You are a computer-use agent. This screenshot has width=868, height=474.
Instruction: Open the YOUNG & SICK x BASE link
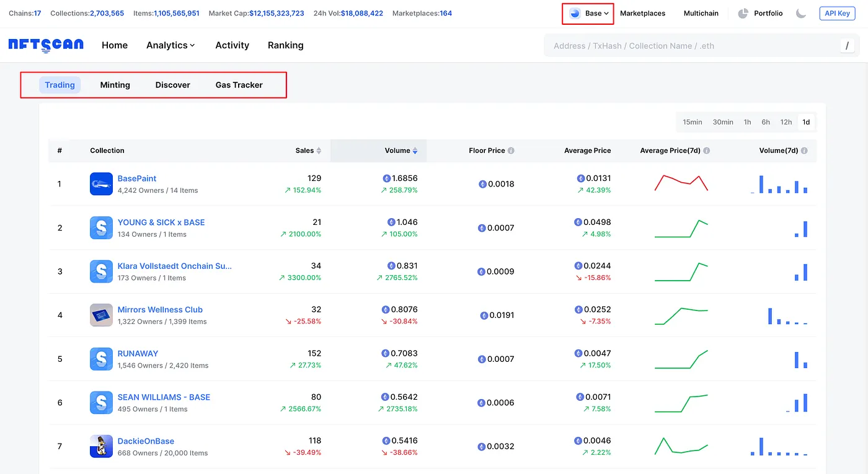click(x=161, y=222)
